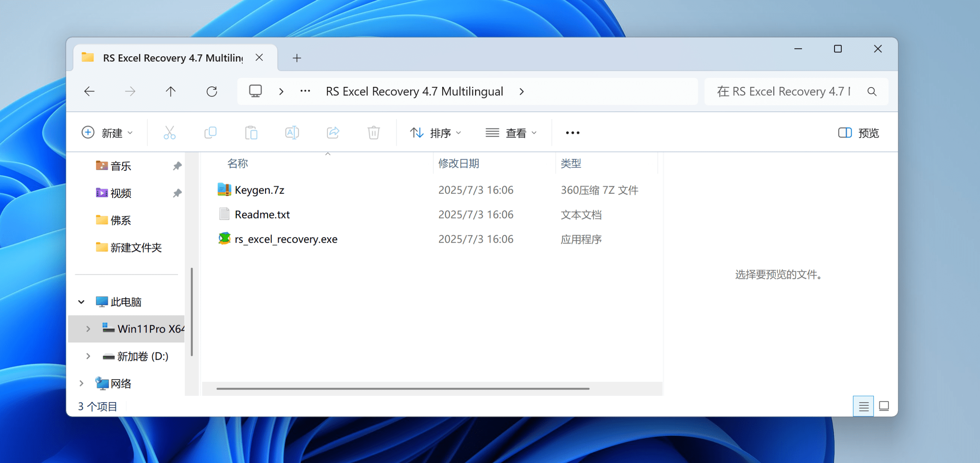The width and height of the screenshot is (980, 463).
Task: Add a new tab with plus button
Action: click(297, 58)
